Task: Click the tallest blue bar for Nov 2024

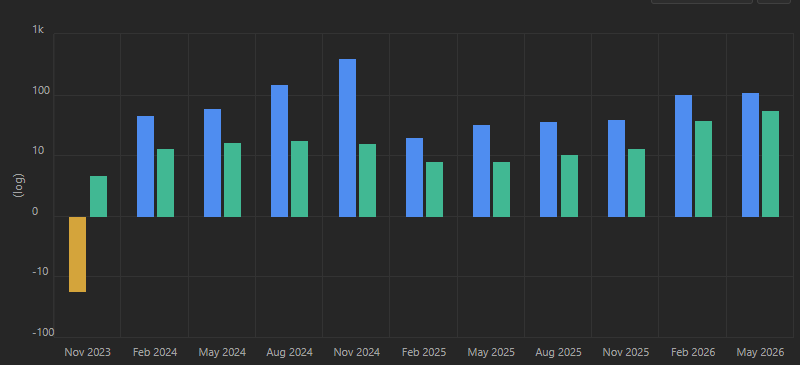Action: [347, 138]
